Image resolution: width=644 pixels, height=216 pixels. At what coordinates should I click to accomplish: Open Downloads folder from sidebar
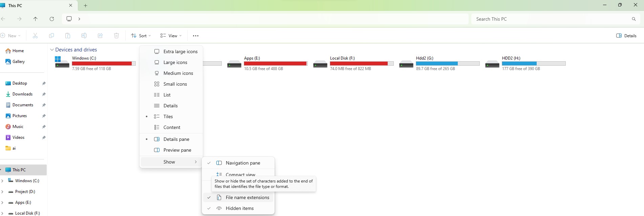[22, 94]
